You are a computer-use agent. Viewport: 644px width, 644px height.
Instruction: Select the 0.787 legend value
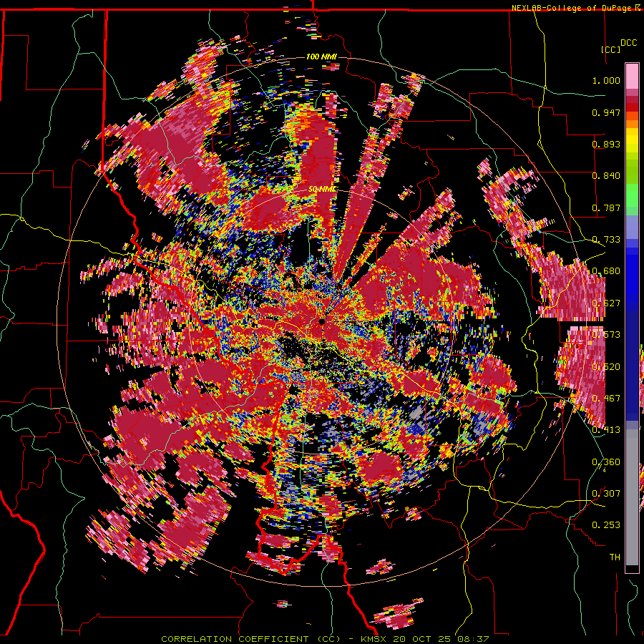point(606,208)
